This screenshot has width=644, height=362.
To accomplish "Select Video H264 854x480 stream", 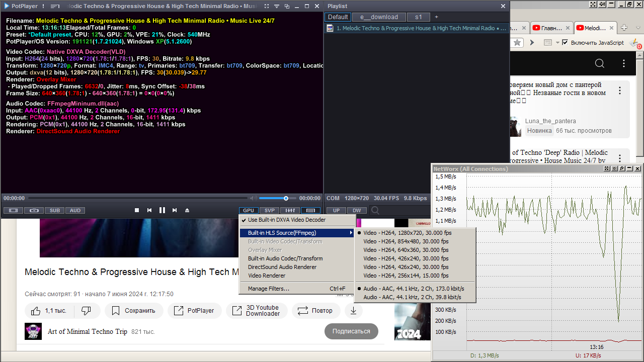I will pos(415,241).
